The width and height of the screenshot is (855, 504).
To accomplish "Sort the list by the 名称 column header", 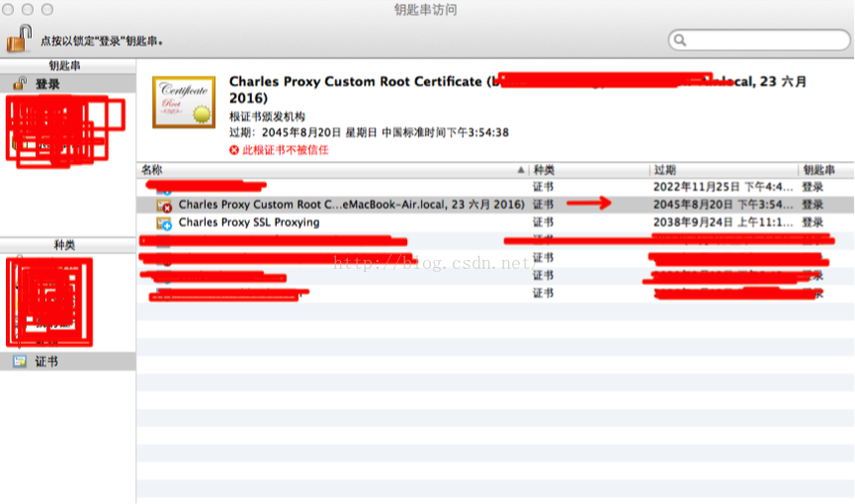I will pyautogui.click(x=333, y=170).
